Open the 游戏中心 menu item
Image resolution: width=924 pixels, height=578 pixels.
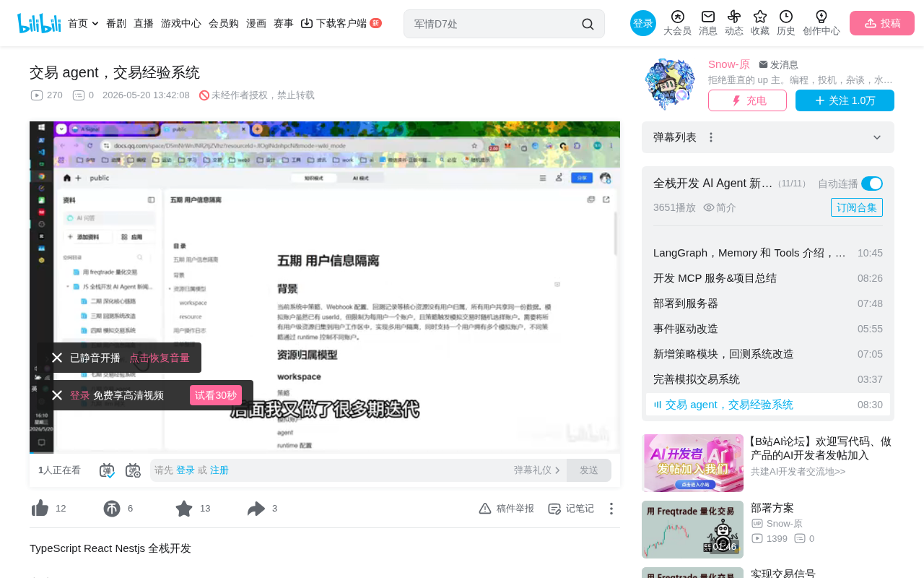click(181, 23)
